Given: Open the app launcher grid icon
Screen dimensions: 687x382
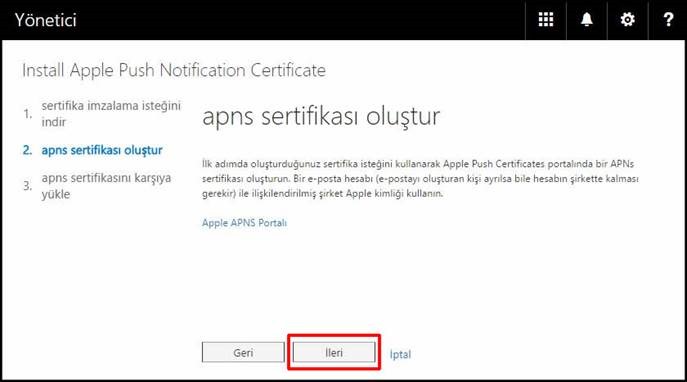Looking at the screenshot, I should tap(545, 20).
